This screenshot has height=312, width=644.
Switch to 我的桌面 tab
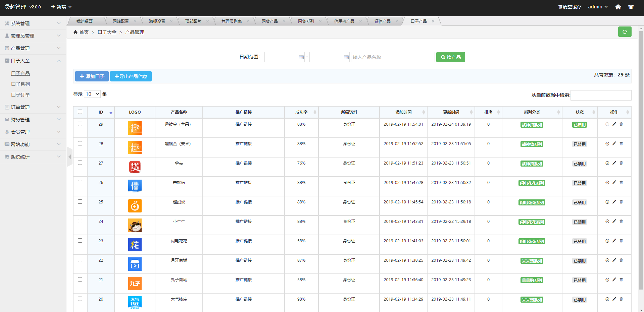click(85, 21)
